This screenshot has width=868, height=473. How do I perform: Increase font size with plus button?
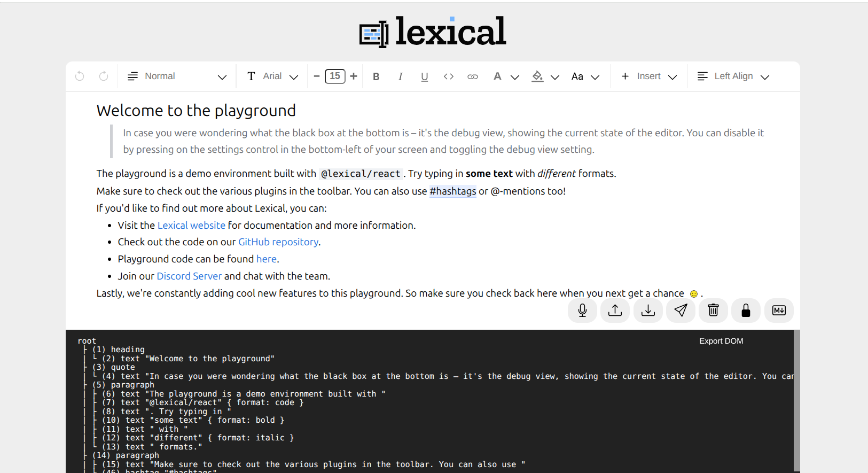354,76
